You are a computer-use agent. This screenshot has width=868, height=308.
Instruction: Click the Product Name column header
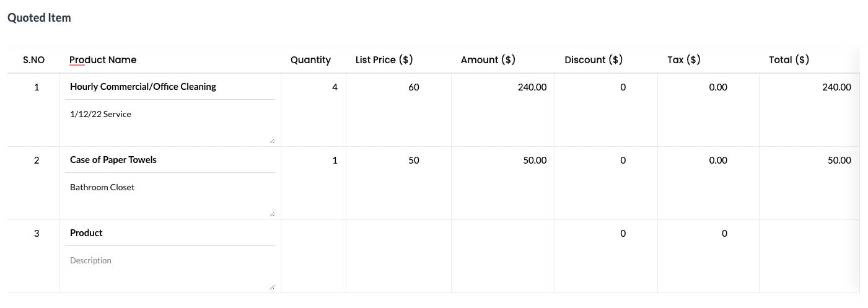103,60
